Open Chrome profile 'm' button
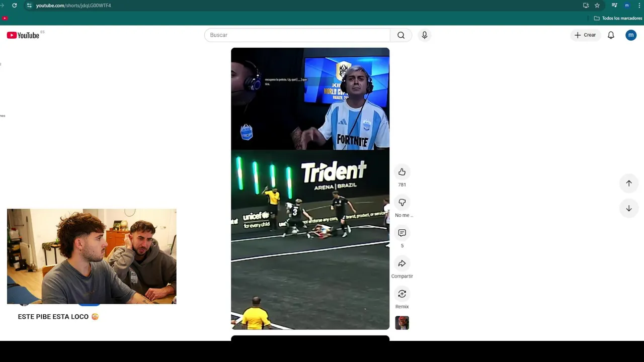This screenshot has width=644, height=362. (x=627, y=6)
